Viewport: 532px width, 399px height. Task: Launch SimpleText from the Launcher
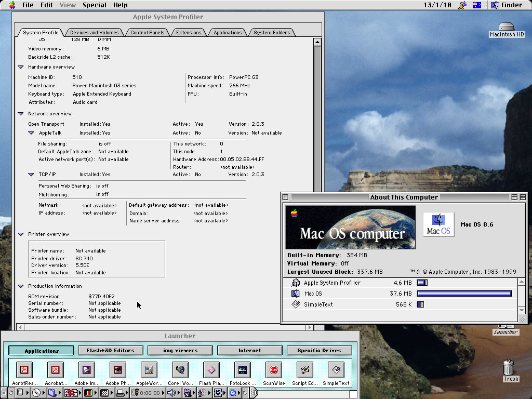(x=336, y=370)
